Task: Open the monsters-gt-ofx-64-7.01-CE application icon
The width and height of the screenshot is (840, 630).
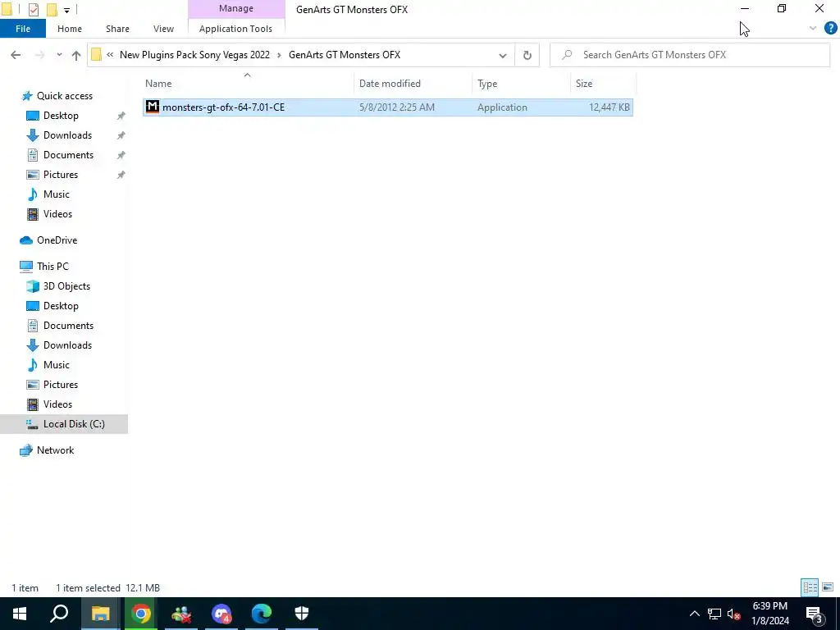Action: (x=153, y=107)
